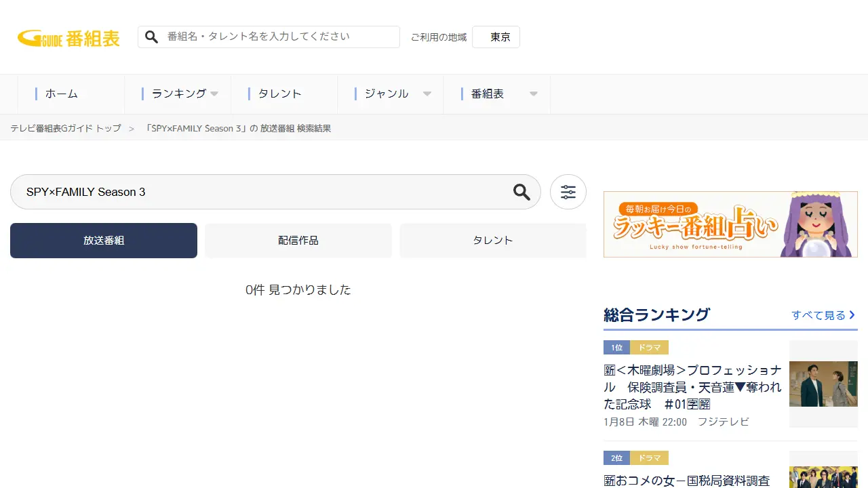Submit search with the dark magnifier icon
The width and height of the screenshot is (868, 488).
coord(521,192)
